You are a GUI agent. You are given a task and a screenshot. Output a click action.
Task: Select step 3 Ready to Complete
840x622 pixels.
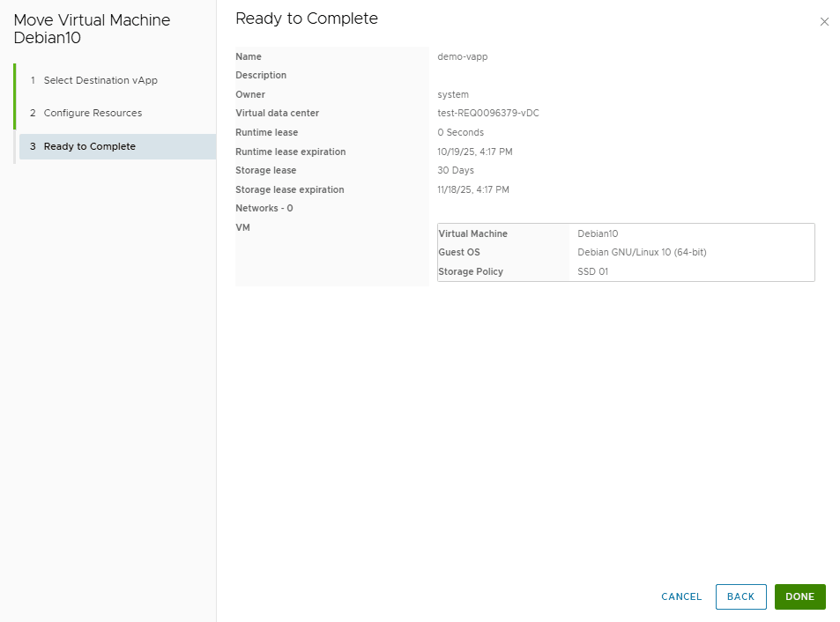pos(117,146)
